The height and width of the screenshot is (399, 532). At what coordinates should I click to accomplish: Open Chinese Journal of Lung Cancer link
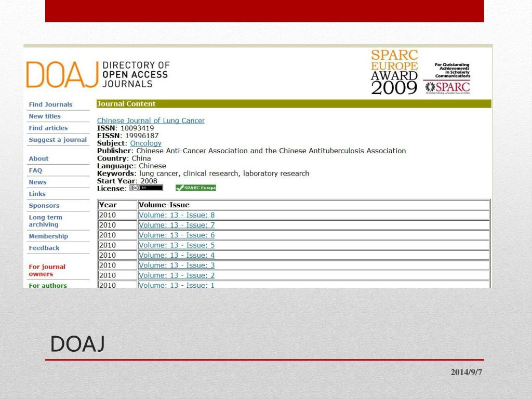[x=151, y=121]
